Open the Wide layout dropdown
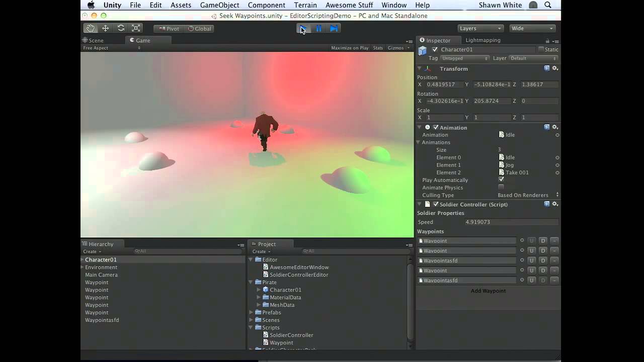Viewport: 644px width, 362px height. tap(532, 29)
